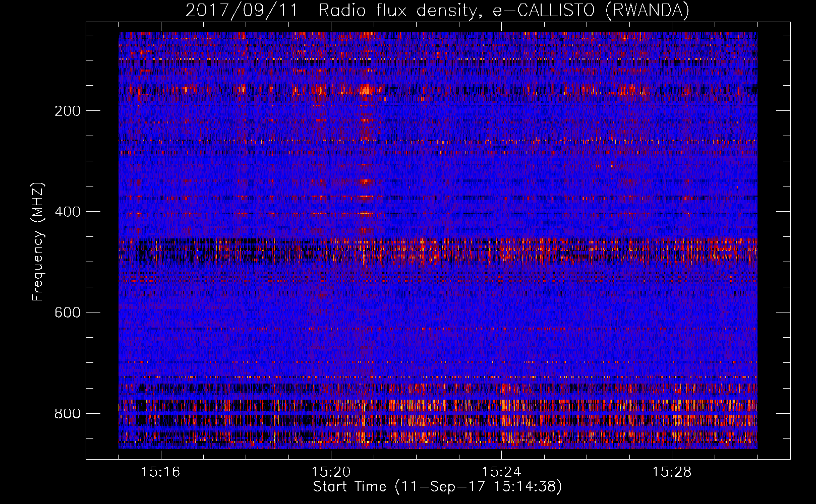Select the 600 frequency tick label
This screenshot has height=504, width=816.
68,312
